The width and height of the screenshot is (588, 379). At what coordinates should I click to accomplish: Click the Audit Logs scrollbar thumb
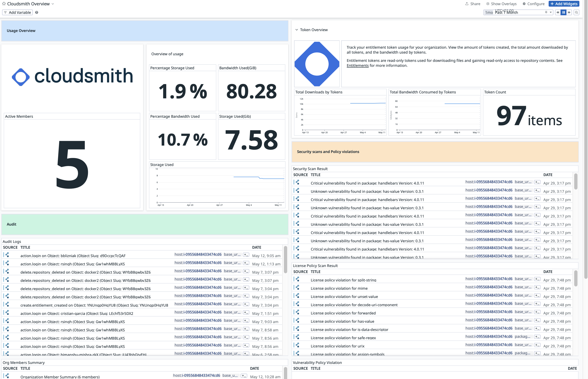click(285, 260)
